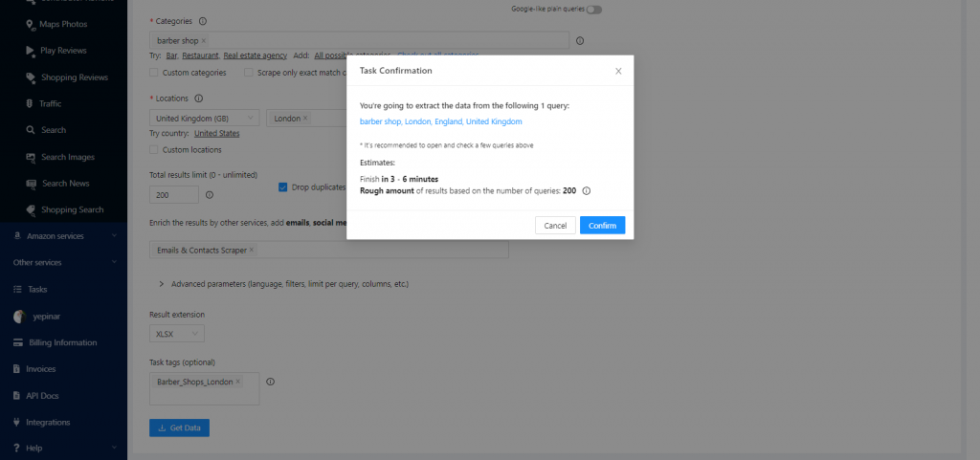980x460 pixels.
Task: Uncheck the Drop duplicates checkbox
Action: [x=283, y=187]
